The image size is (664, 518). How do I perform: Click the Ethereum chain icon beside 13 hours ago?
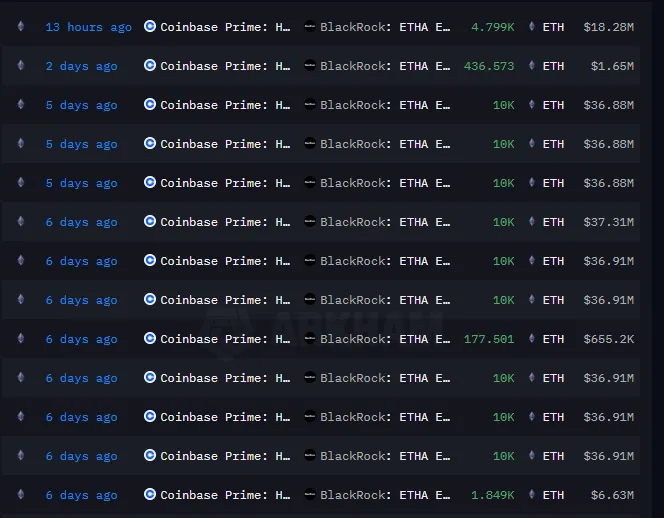(x=20, y=27)
